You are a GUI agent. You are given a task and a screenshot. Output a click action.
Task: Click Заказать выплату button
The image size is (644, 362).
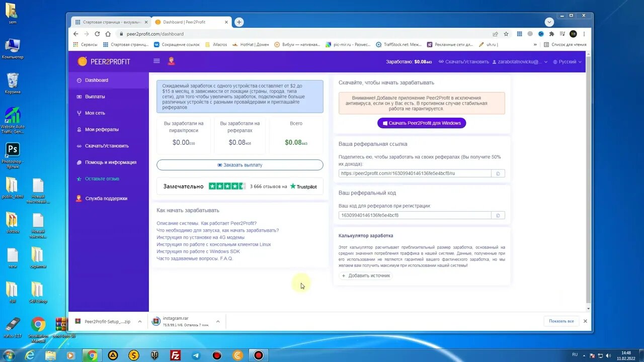coord(240,165)
